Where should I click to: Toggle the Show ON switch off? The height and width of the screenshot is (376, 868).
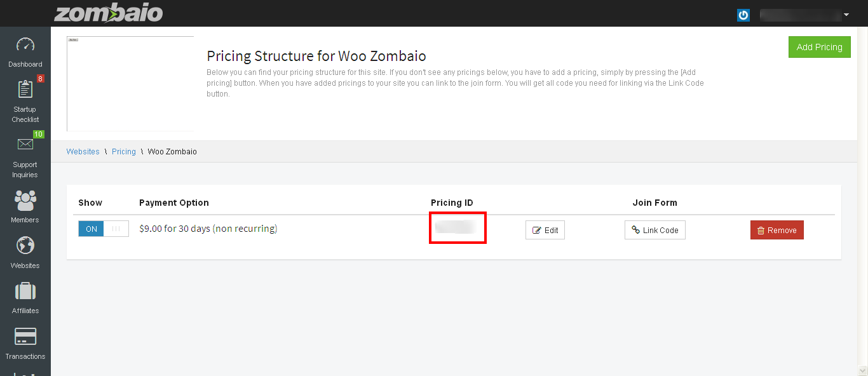pyautogui.click(x=104, y=229)
